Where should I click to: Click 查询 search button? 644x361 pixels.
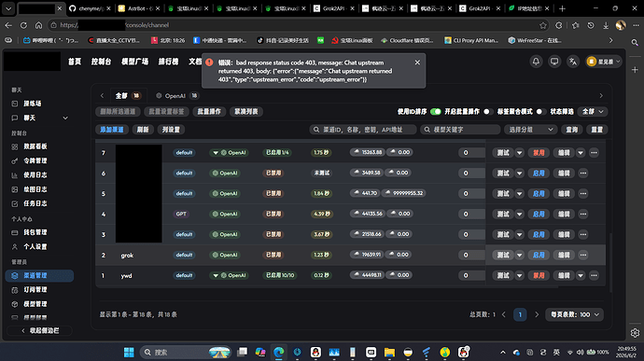pos(572,130)
